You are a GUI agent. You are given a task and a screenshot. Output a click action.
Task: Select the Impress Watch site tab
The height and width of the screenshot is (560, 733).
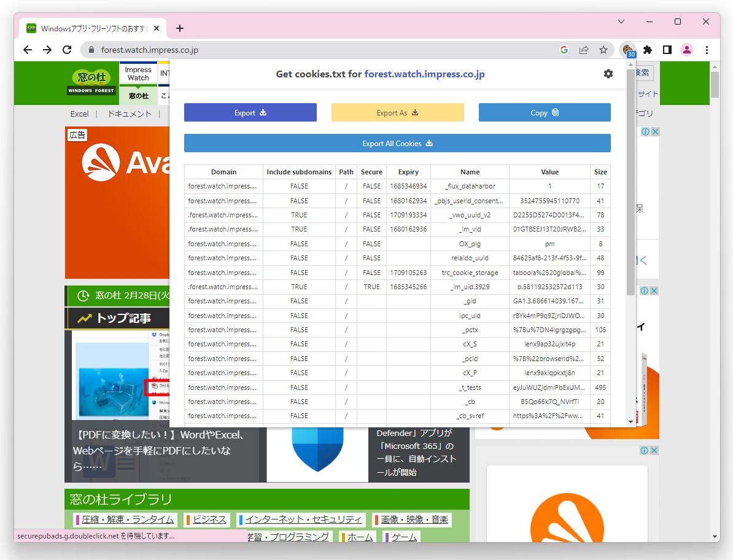point(138,74)
